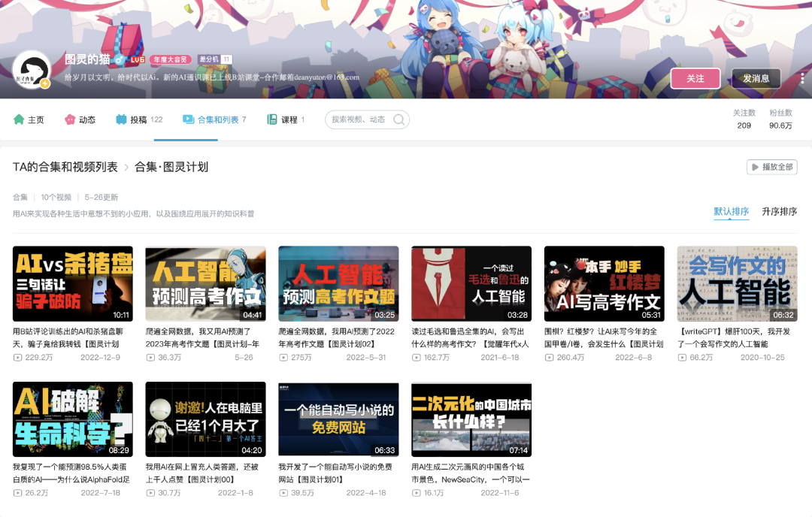Click title 爬遍全网数据 2023年高考作文题
The height and width of the screenshot is (517, 812).
(x=202, y=337)
